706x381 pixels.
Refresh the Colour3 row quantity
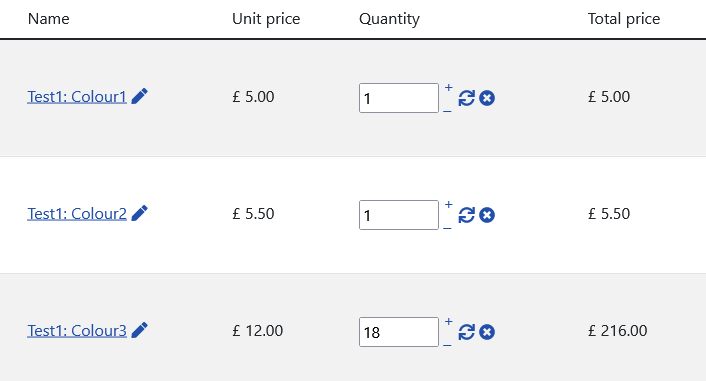click(466, 332)
